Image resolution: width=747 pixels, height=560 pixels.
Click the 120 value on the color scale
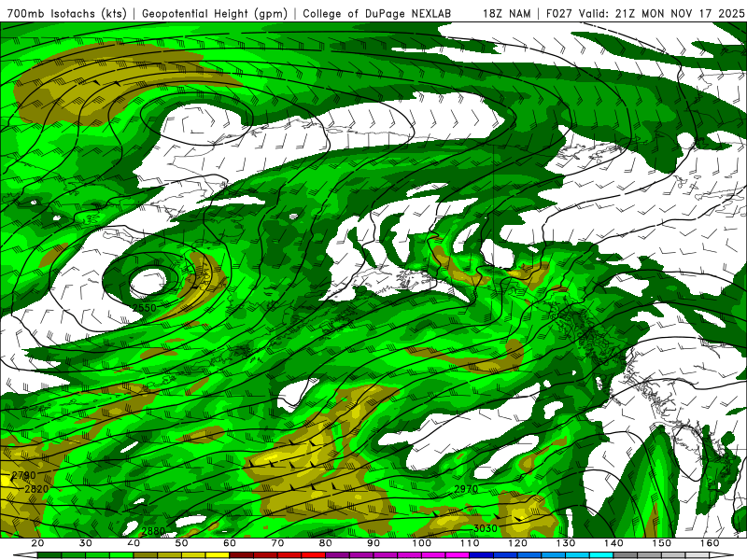518,543
